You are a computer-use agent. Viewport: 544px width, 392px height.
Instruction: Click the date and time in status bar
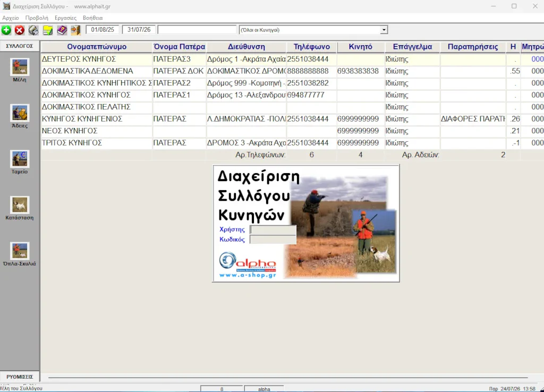[x=512, y=389]
